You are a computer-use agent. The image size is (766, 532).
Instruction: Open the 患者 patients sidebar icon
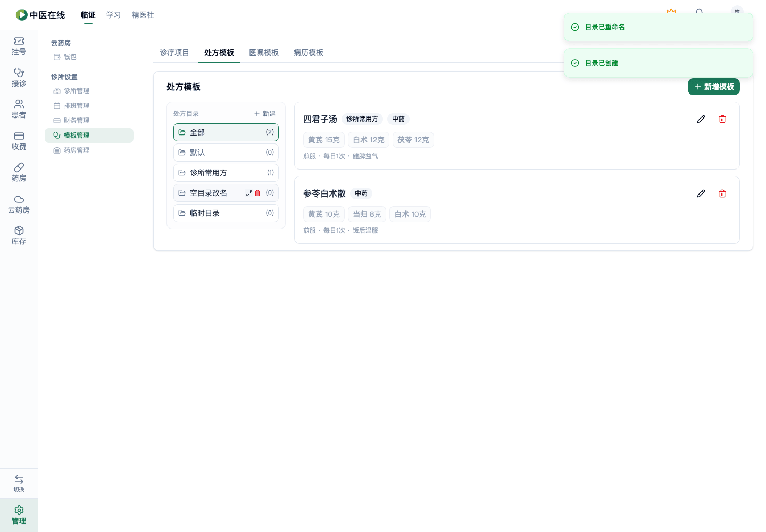tap(19, 109)
